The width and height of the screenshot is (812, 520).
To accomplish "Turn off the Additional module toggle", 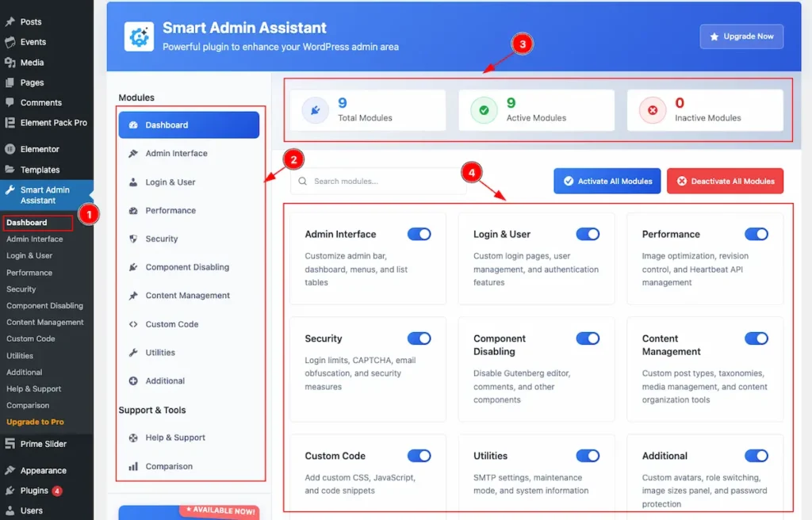I will tap(756, 456).
